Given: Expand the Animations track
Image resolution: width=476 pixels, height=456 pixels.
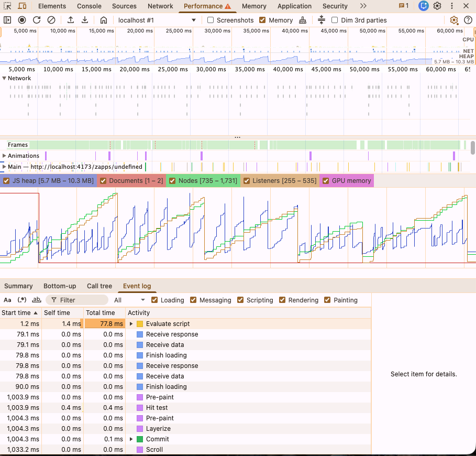Looking at the screenshot, I should tap(4, 156).
